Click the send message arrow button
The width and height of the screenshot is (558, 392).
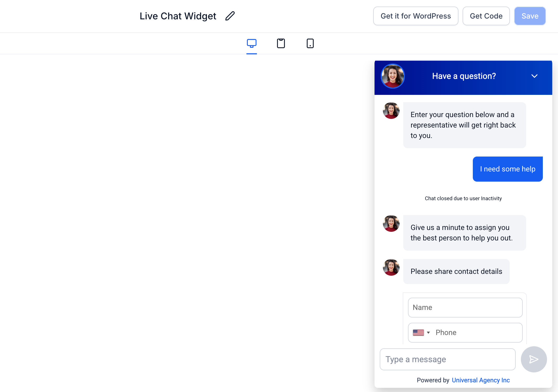point(534,359)
